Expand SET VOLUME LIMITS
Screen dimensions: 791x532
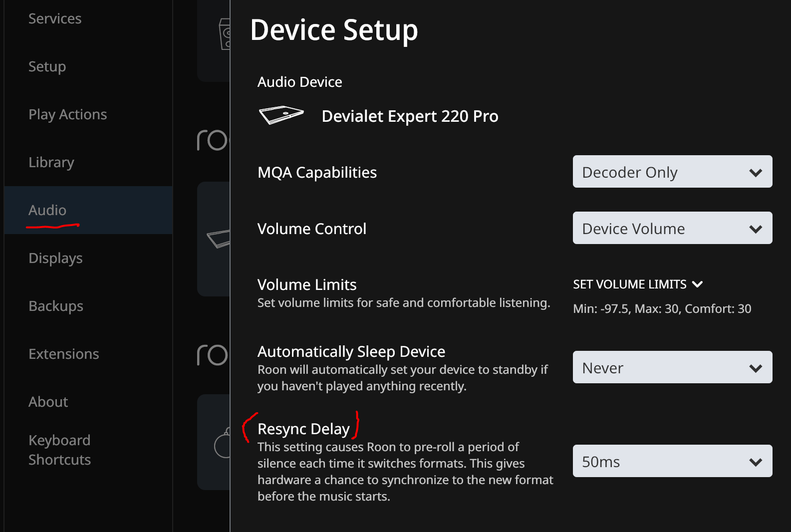pyautogui.click(x=638, y=284)
